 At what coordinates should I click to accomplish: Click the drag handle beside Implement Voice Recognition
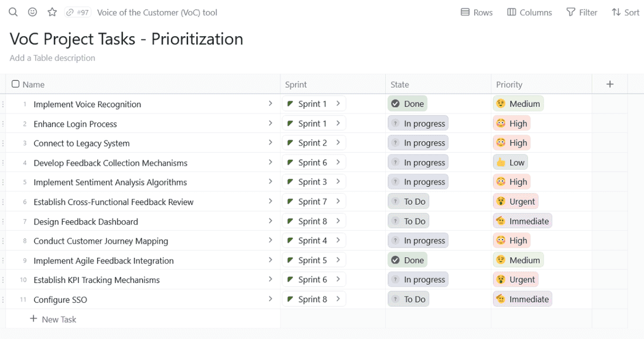[x=3, y=104]
